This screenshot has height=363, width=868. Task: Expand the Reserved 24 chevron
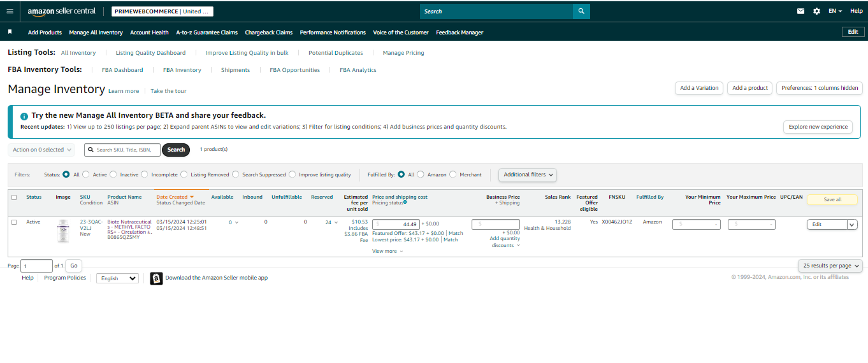[336, 223]
